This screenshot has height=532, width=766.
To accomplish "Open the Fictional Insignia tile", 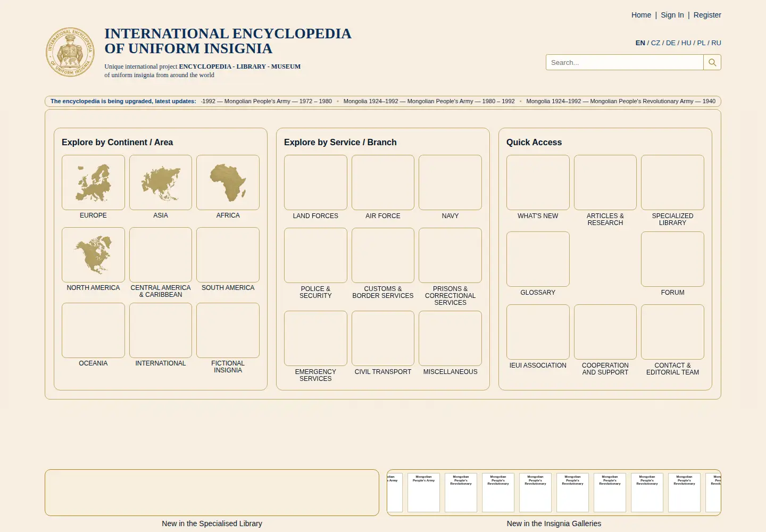I will click(228, 330).
